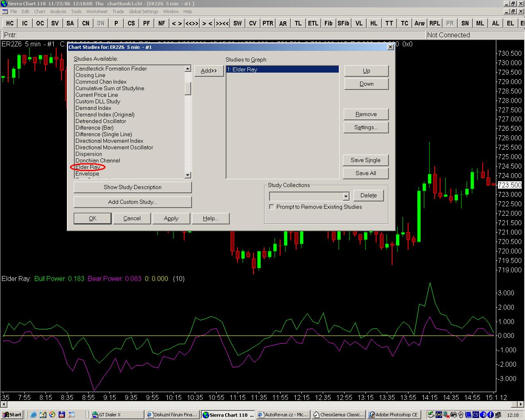Click Show Study Description button
The height and width of the screenshot is (420, 525).
point(132,187)
